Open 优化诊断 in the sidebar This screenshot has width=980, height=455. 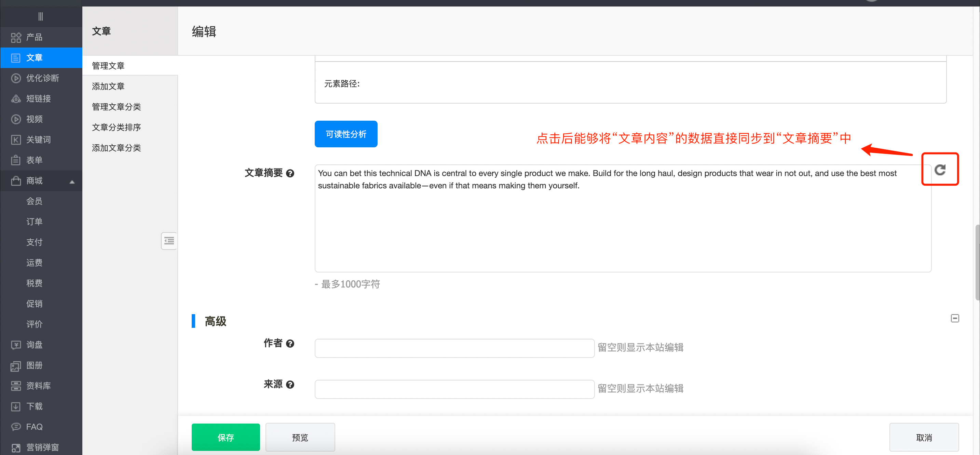[x=42, y=78]
